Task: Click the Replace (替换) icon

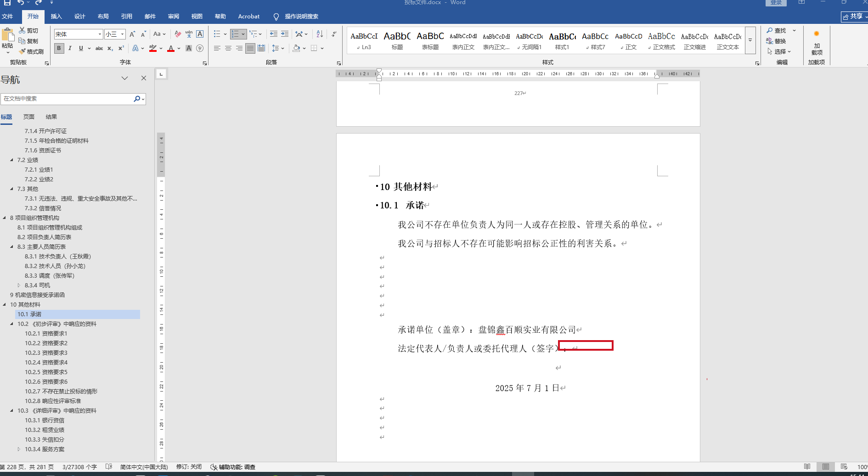Action: (x=776, y=41)
